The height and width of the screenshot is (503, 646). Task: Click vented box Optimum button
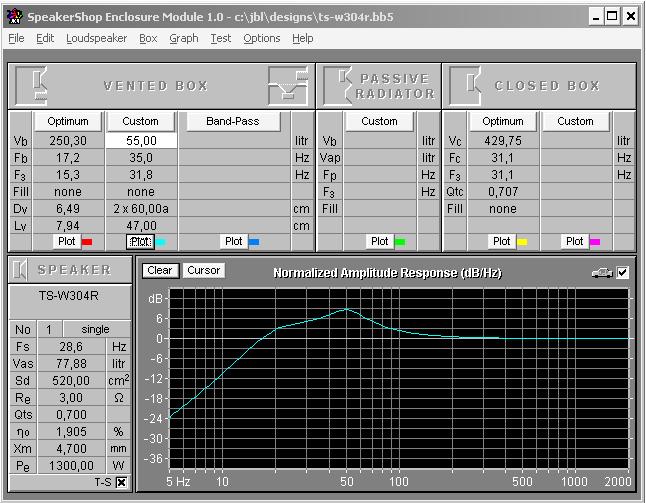[x=68, y=121]
